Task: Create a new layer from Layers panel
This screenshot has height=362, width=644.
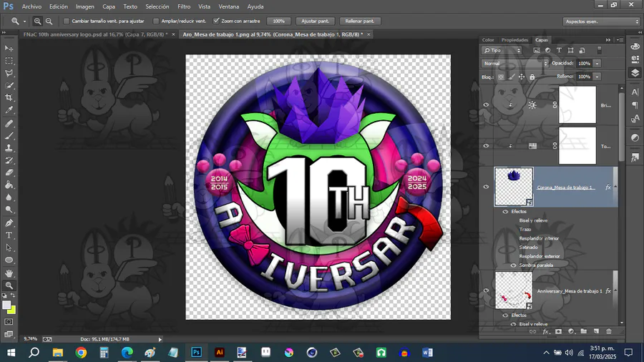Action: 596,331
